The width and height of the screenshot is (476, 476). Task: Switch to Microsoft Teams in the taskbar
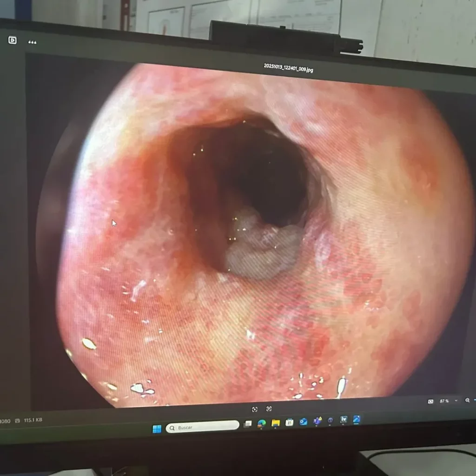click(x=317, y=421)
